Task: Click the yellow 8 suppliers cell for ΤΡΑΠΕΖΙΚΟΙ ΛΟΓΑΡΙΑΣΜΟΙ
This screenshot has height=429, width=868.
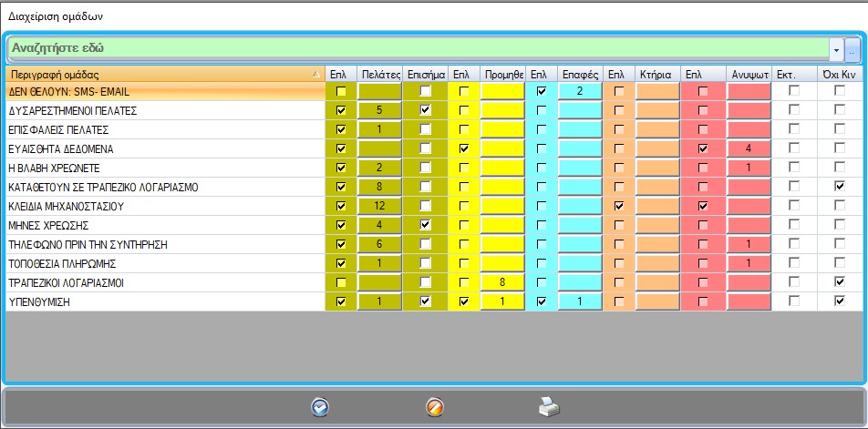Action: (502, 282)
